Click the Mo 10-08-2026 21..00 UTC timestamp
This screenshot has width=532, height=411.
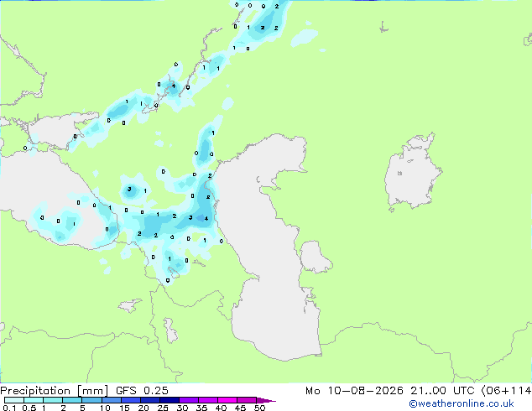[390, 391]
